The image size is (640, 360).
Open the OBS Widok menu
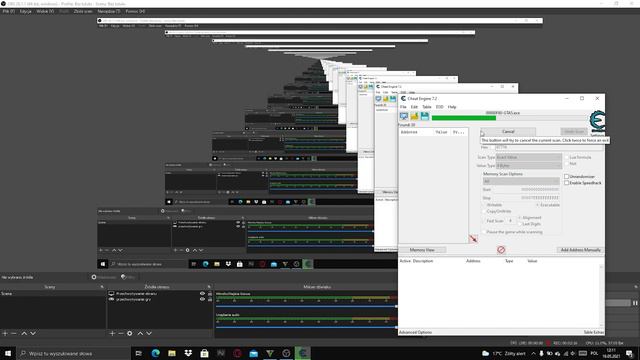[x=45, y=11]
